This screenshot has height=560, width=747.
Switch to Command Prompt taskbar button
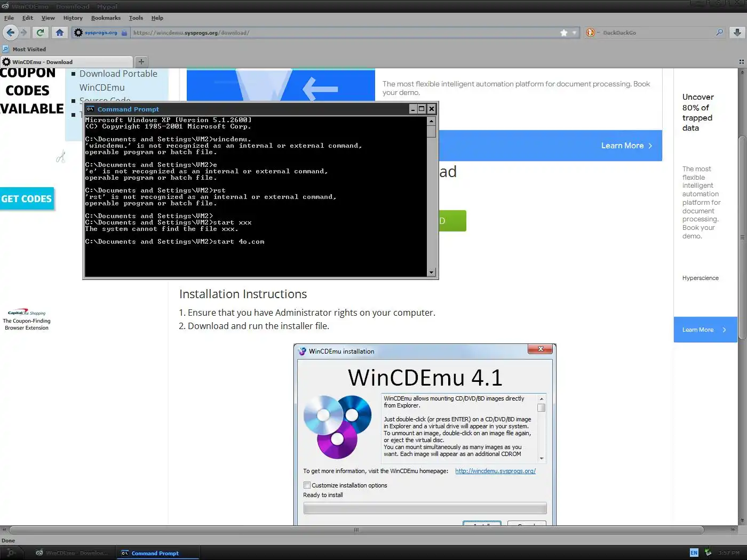[x=158, y=553]
